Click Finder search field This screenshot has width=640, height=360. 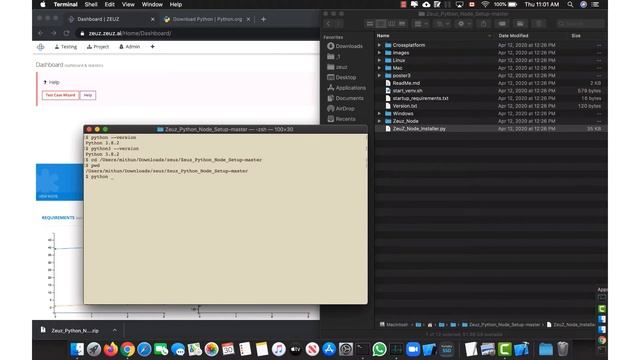click(581, 24)
